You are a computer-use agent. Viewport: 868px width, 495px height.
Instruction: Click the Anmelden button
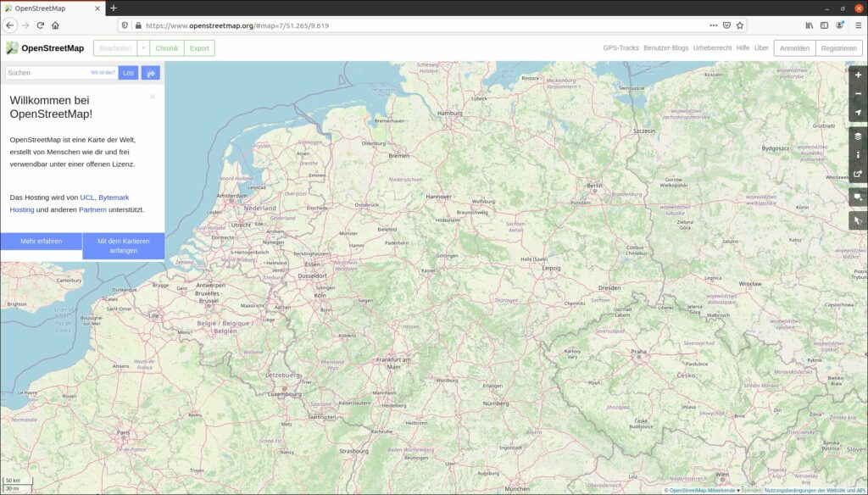(794, 48)
